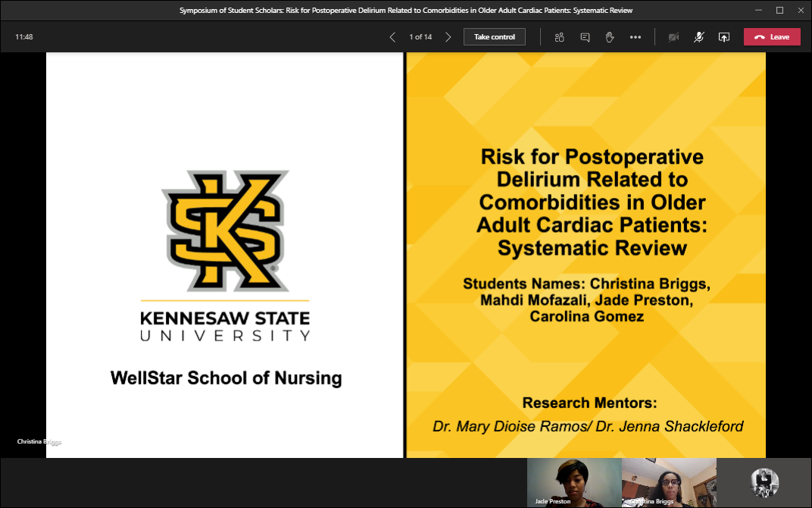812x508 pixels.
Task: Minimize the Teams meeting window
Action: [760, 11]
